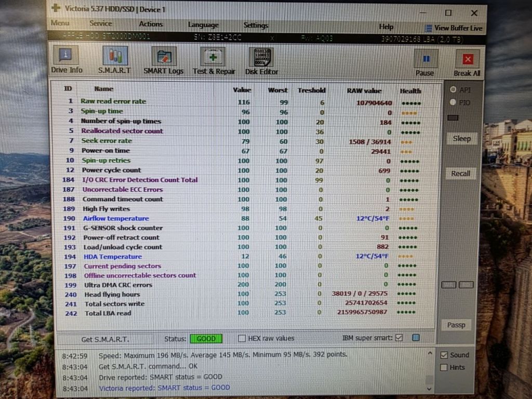This screenshot has height=399, width=532.
Task: Enable HEX raw values checkbox
Action: pyautogui.click(x=242, y=338)
